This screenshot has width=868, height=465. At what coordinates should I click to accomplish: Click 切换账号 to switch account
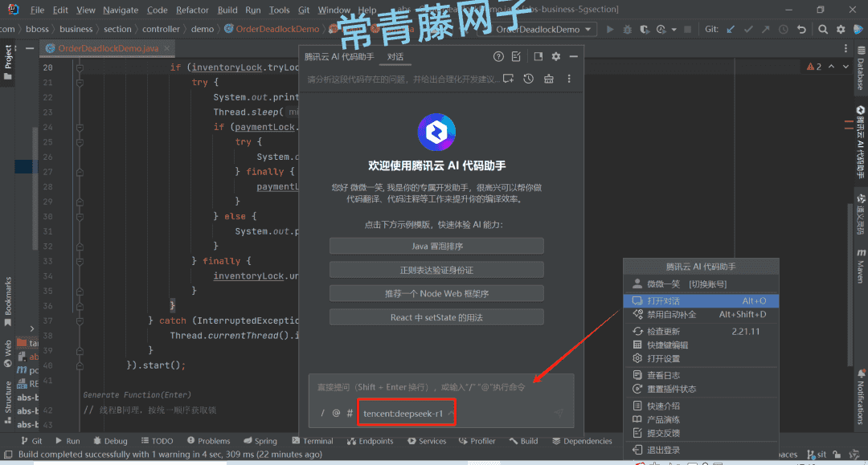pyautogui.click(x=708, y=284)
